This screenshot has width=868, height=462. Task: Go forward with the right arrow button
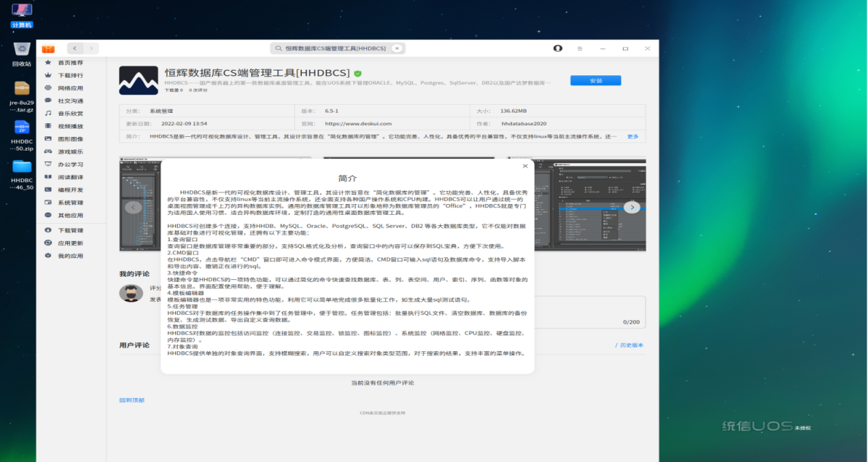click(91, 49)
